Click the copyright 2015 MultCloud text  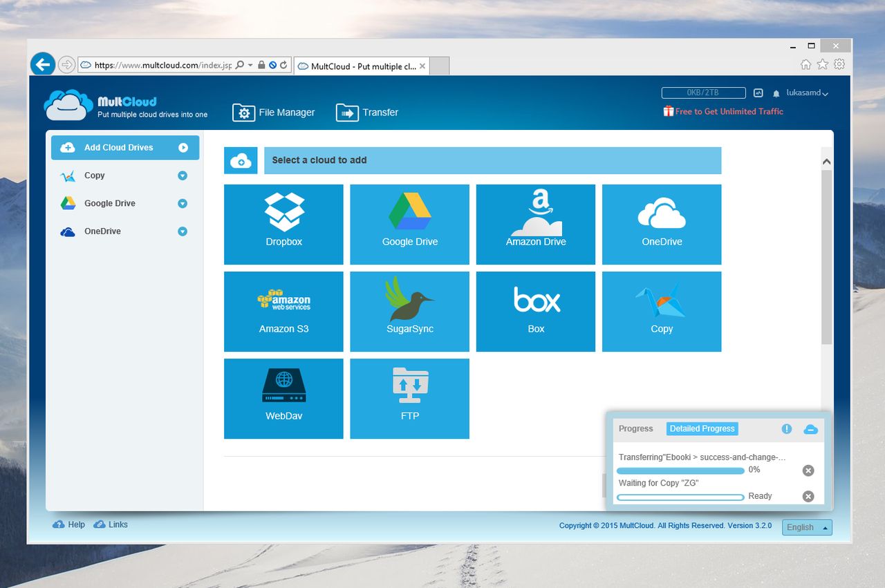(665, 526)
